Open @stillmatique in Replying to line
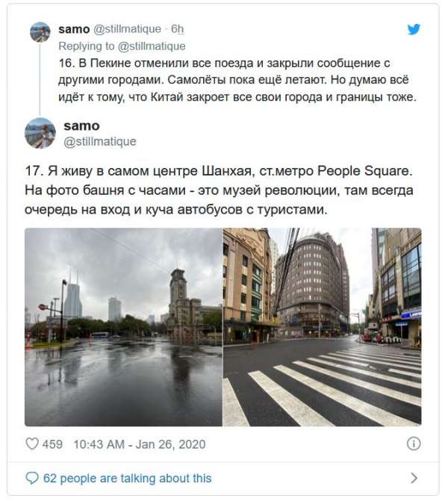 tap(152, 46)
